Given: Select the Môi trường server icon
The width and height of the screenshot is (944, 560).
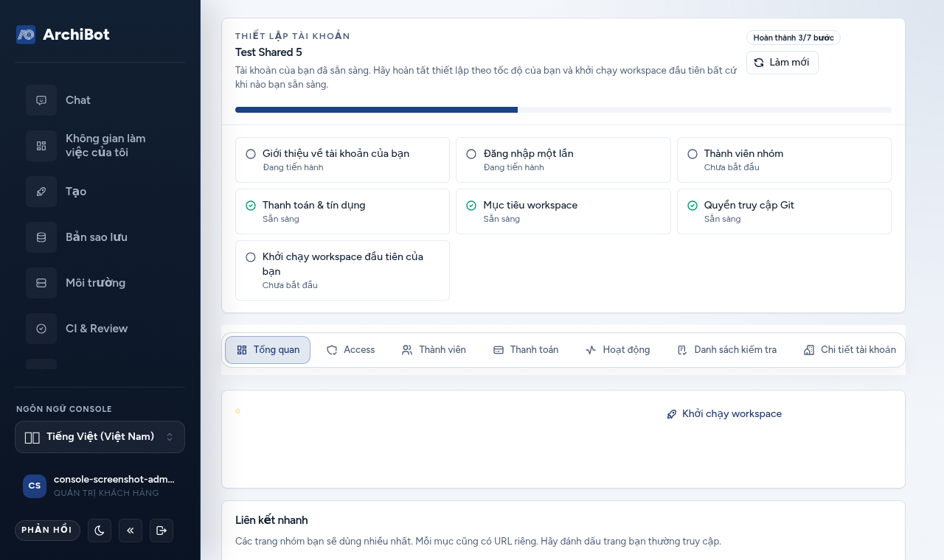Looking at the screenshot, I should 41,283.
